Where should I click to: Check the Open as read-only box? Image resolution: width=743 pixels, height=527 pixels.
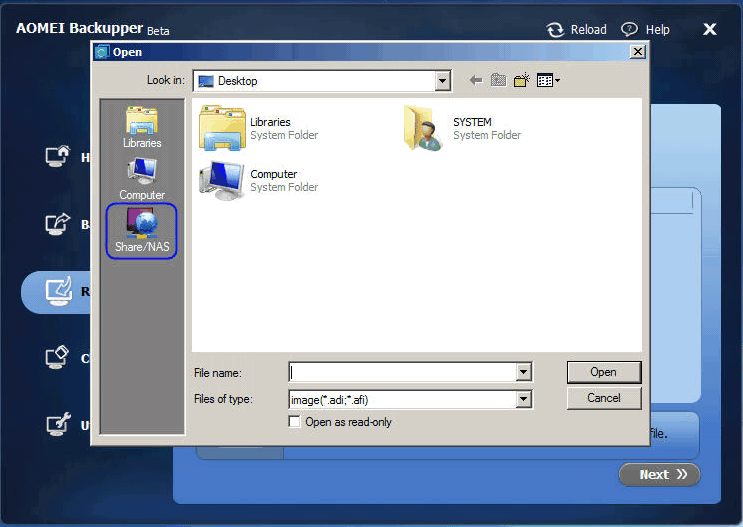294,421
